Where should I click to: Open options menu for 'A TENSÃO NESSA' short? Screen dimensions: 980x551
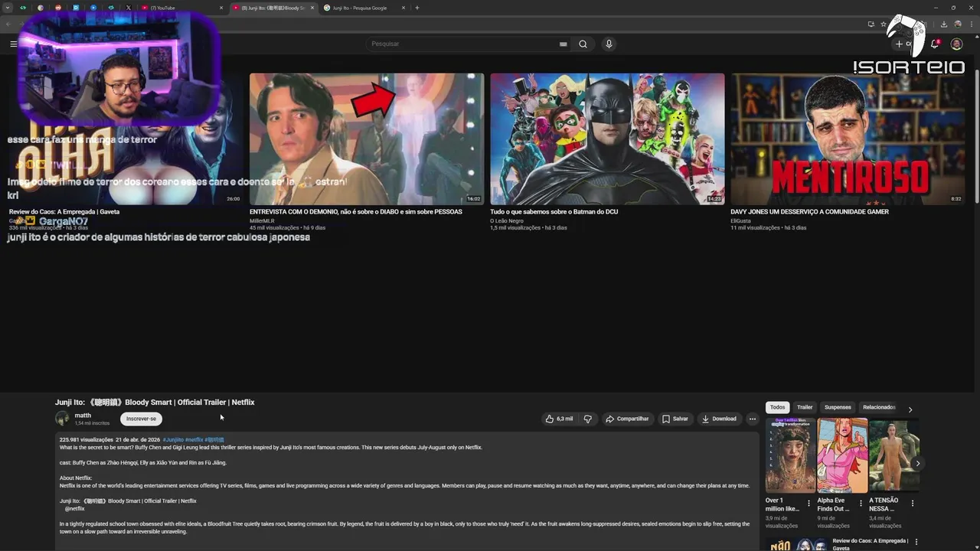tap(912, 504)
